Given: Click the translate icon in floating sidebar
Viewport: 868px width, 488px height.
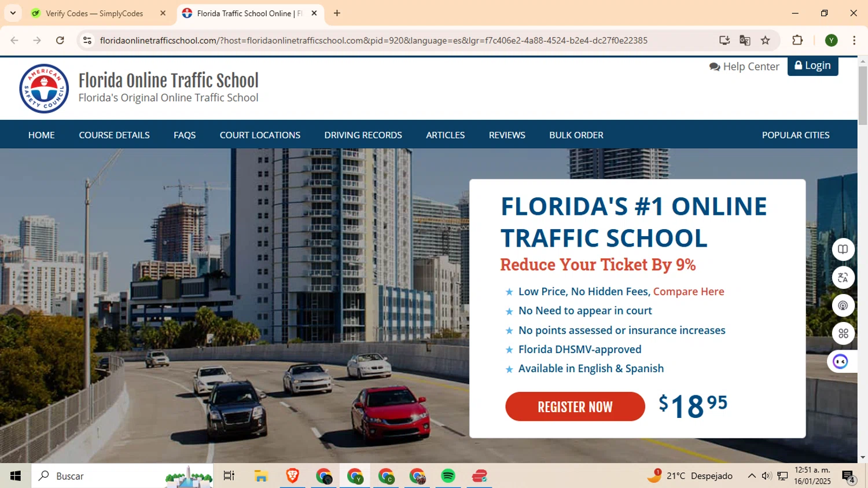Looking at the screenshot, I should tap(843, 277).
